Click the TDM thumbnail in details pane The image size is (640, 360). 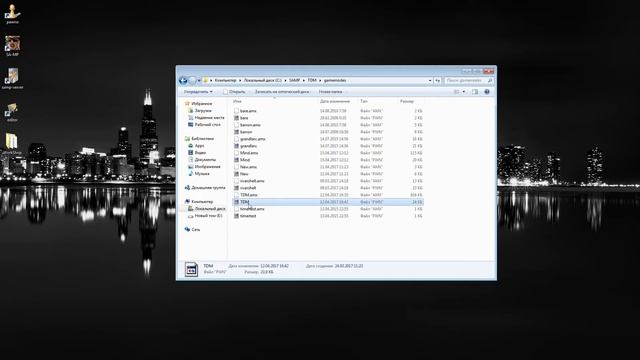(x=191, y=269)
